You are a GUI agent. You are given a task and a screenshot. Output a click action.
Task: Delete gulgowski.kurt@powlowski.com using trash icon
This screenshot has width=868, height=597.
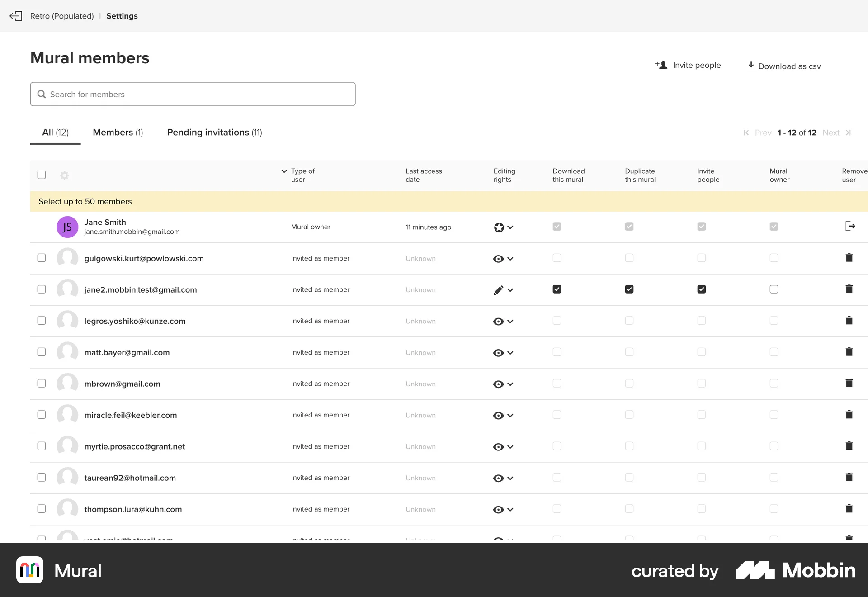pos(849,258)
